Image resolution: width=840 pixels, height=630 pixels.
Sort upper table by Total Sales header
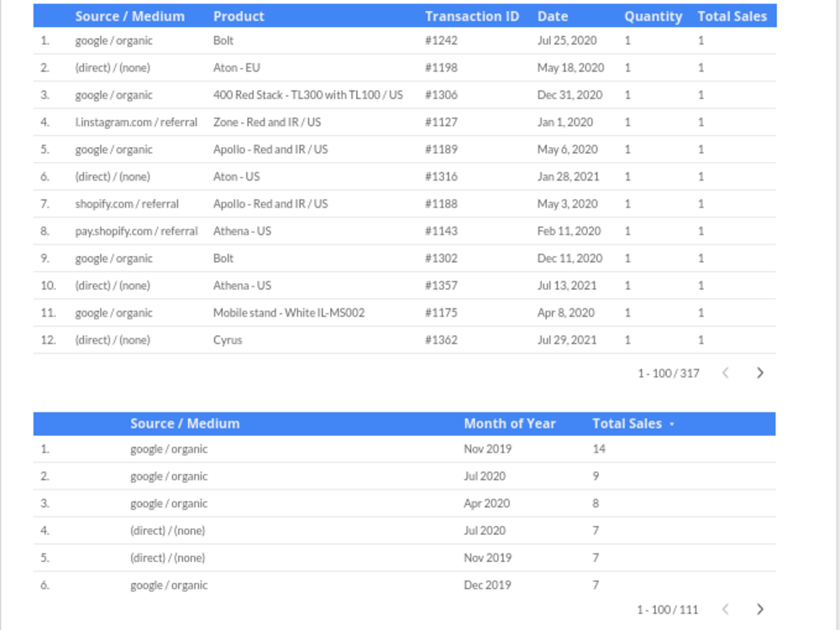click(732, 16)
